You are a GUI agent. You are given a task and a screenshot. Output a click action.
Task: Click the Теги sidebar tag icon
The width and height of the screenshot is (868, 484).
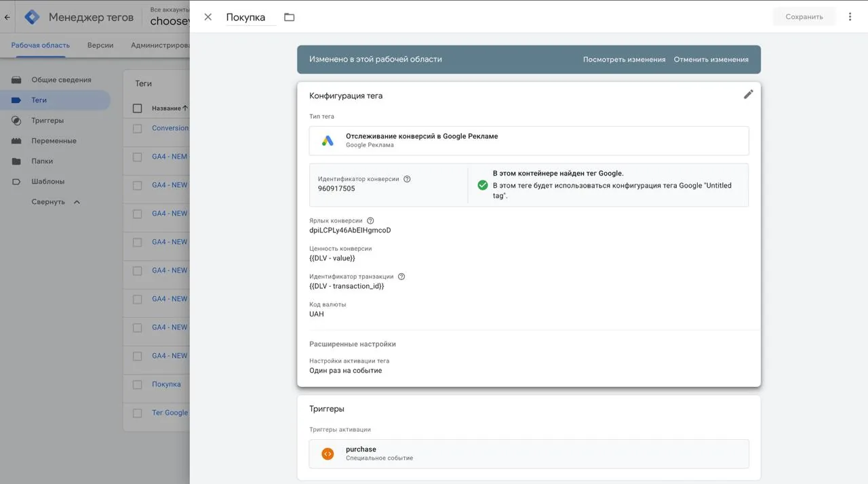click(x=16, y=100)
